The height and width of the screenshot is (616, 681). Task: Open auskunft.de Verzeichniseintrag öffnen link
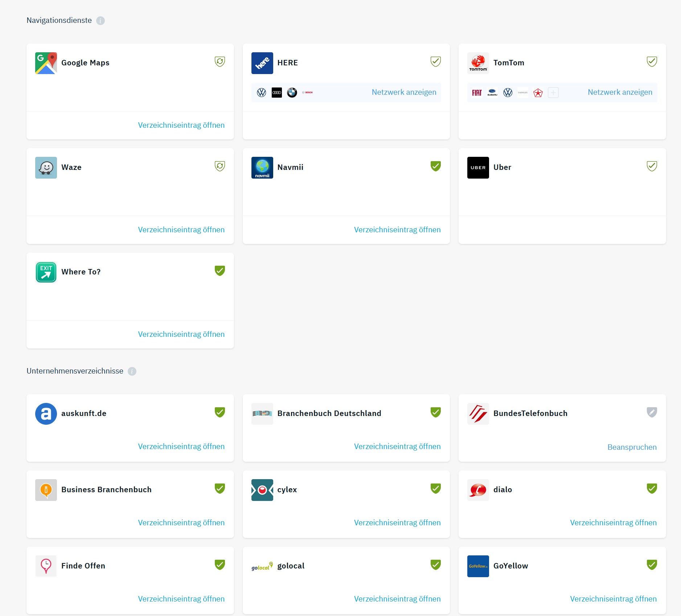[181, 446]
